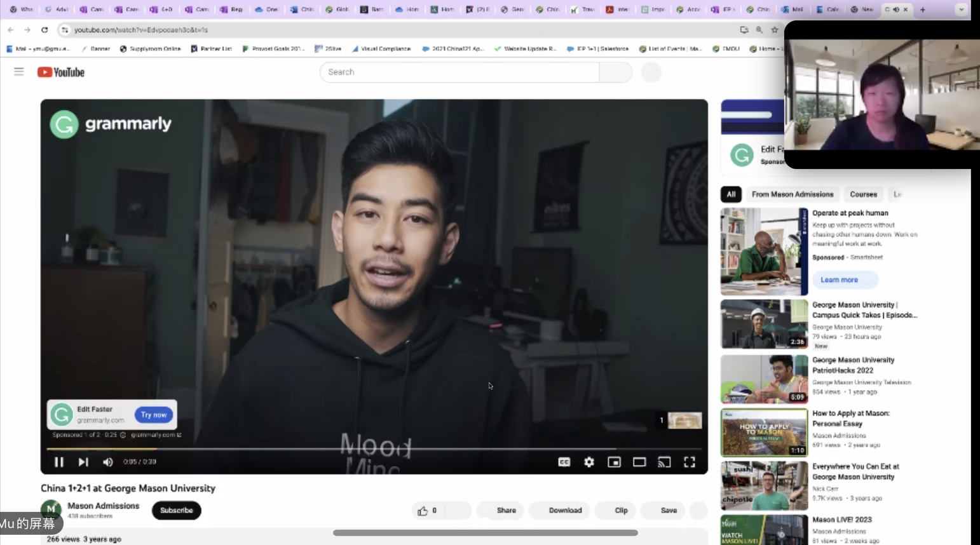Enable miniplayer mode

[614, 462]
